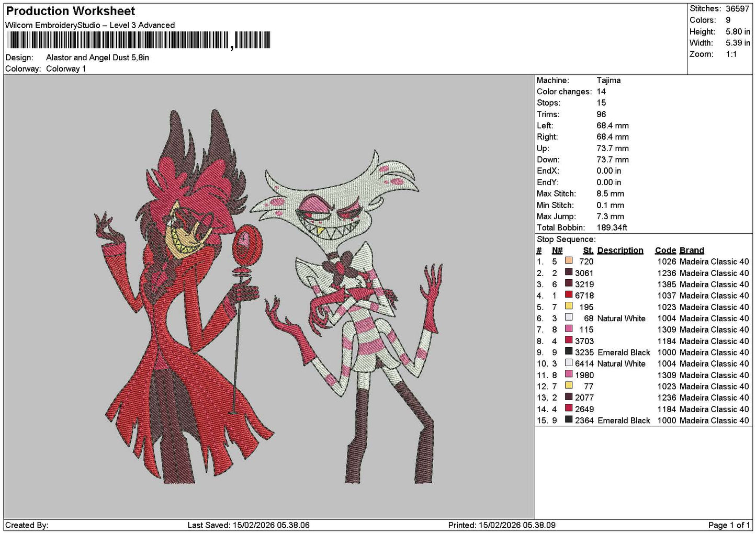Click code '1037' in stop 4 row
The width and height of the screenshot is (756, 534).
[667, 296]
